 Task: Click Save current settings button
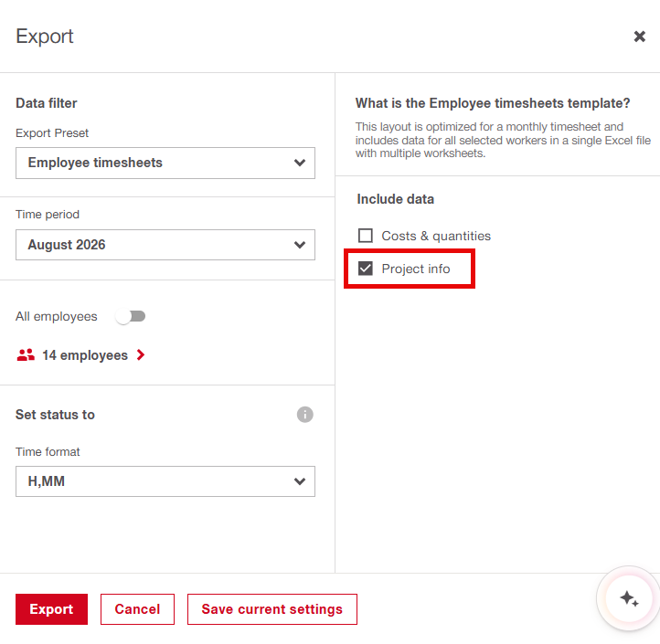tap(271, 609)
